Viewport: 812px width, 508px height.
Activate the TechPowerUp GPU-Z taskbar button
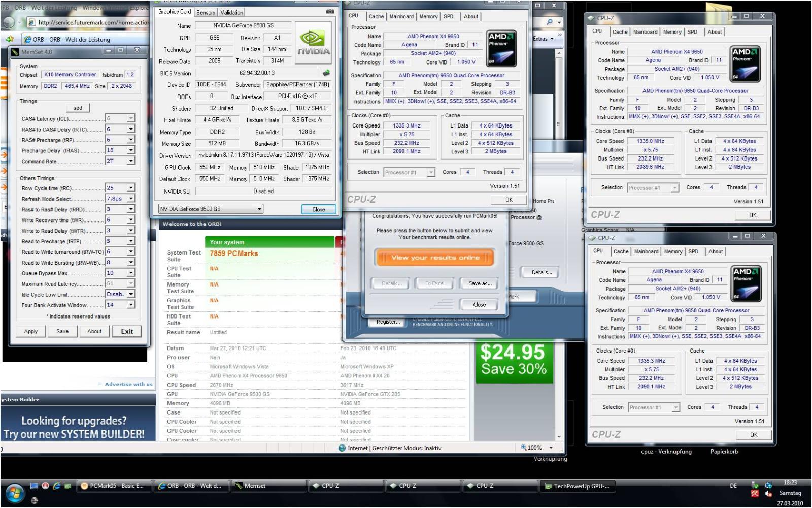(577, 486)
